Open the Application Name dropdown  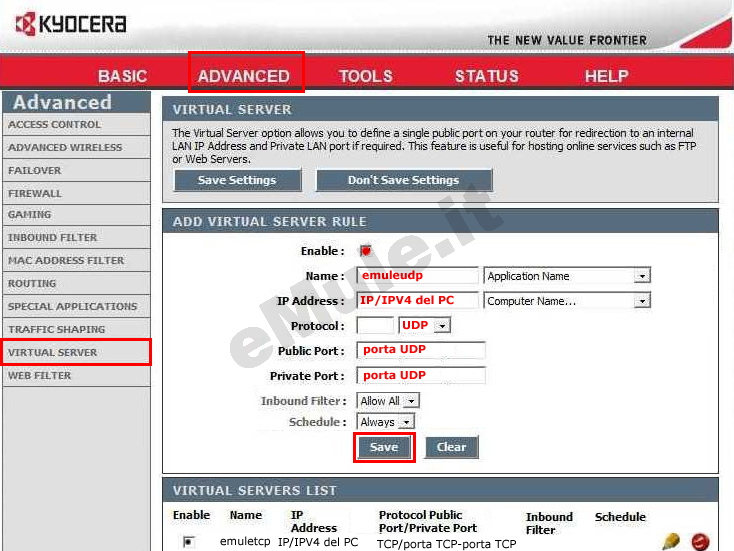pyautogui.click(x=567, y=276)
